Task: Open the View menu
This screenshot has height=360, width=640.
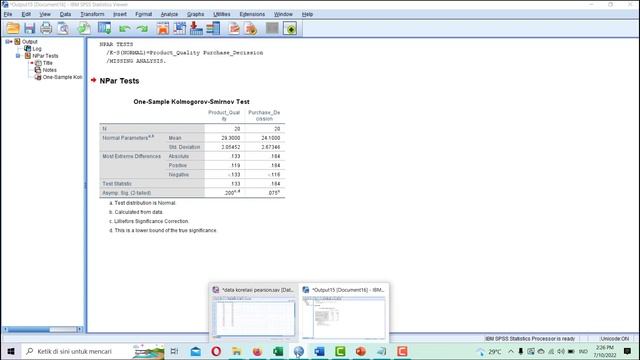Action: coord(45,14)
